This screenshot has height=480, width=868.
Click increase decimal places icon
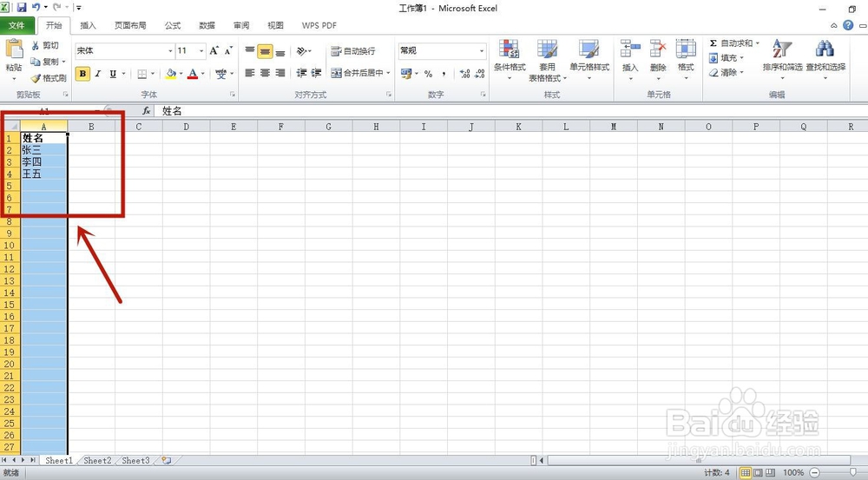(x=465, y=73)
